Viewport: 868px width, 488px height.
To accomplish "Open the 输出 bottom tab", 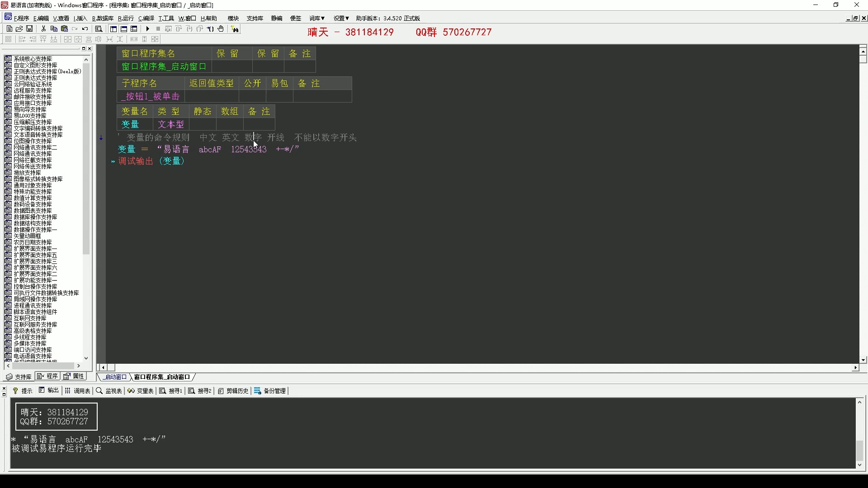I will (x=49, y=390).
